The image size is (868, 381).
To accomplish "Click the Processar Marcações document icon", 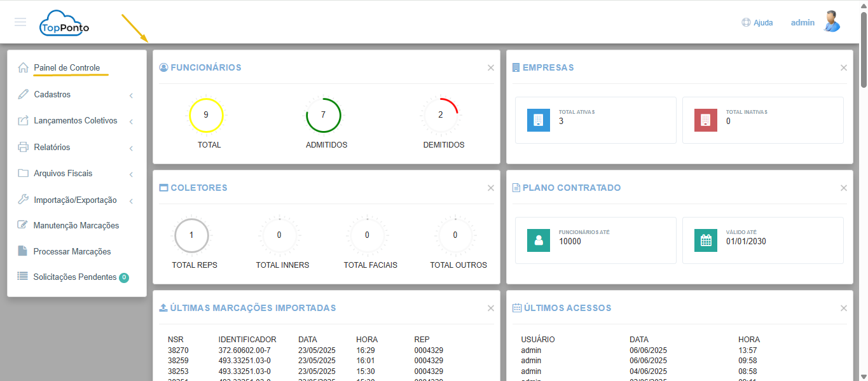I will click(x=23, y=251).
